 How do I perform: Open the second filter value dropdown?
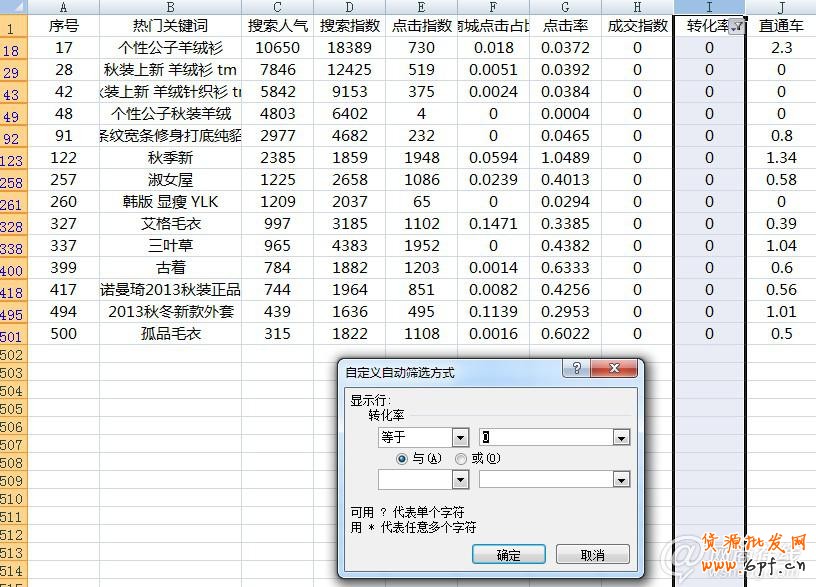(621, 480)
